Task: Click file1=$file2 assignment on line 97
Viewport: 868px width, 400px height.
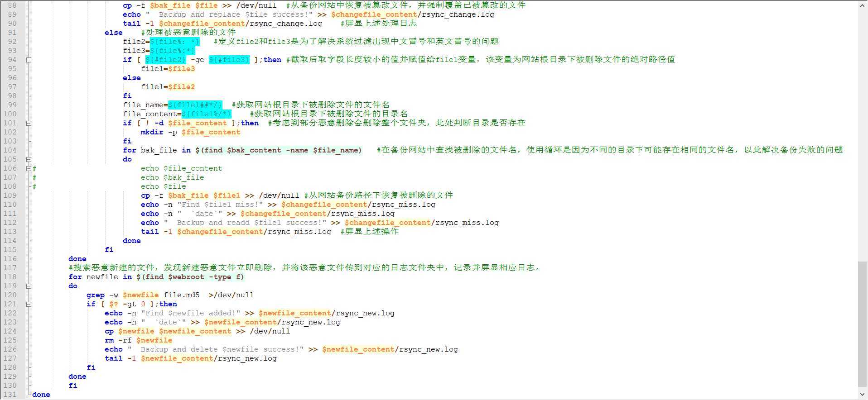Action: tap(168, 87)
